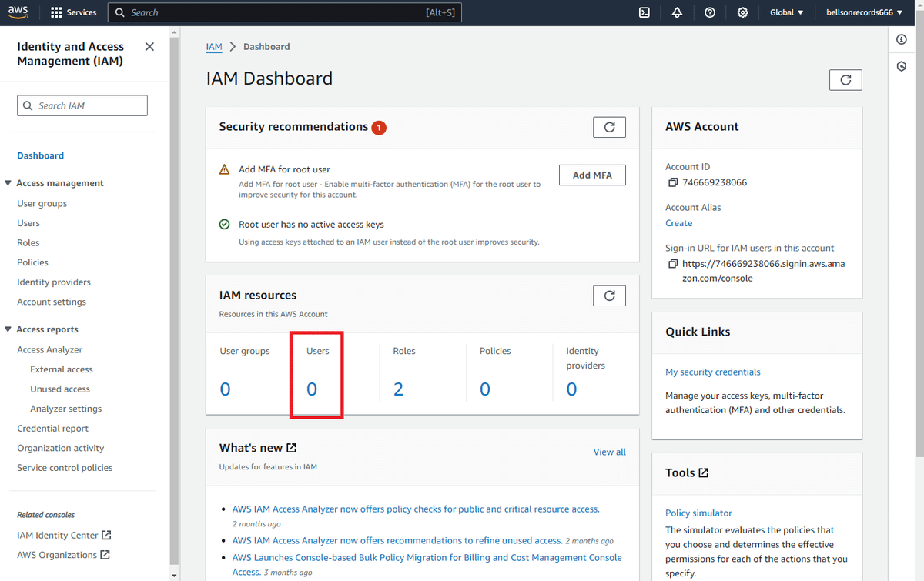Open the CloudShell terminal icon
The height and width of the screenshot is (581, 924).
coord(644,12)
